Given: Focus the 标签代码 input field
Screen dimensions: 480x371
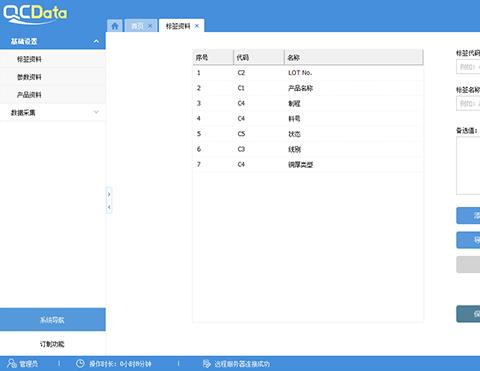Looking at the screenshot, I should [x=468, y=67].
